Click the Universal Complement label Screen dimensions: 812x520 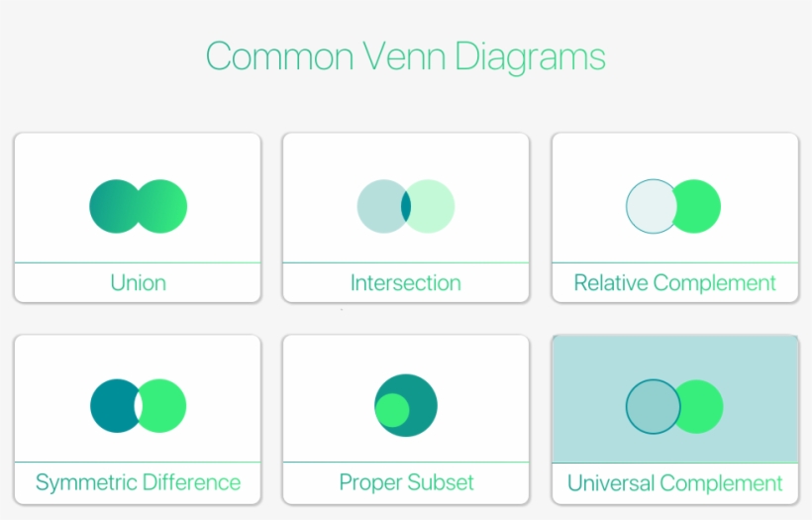[x=674, y=483]
